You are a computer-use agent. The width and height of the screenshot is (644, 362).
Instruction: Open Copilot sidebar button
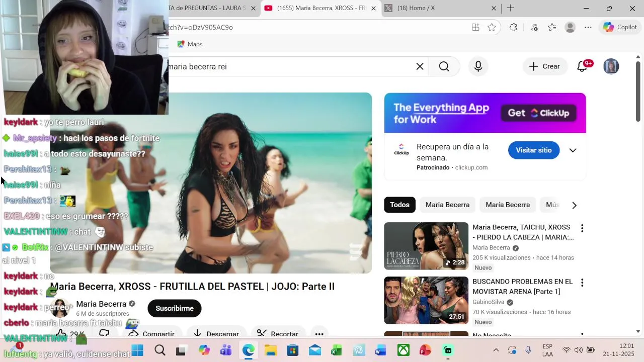coord(620,27)
